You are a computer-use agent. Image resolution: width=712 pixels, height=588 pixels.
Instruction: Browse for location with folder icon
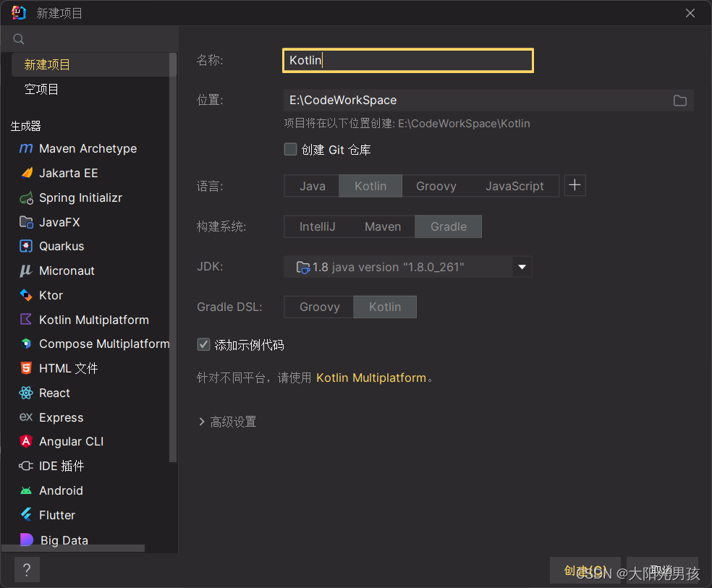coord(679,101)
